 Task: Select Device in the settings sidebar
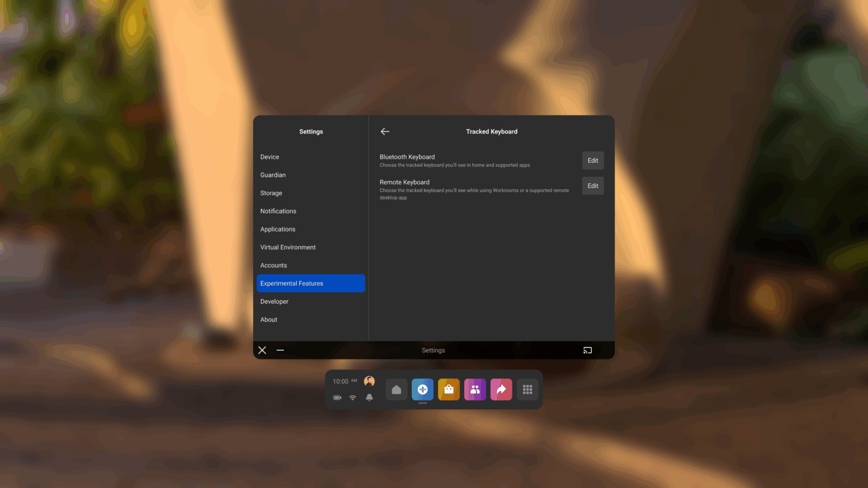coord(270,157)
